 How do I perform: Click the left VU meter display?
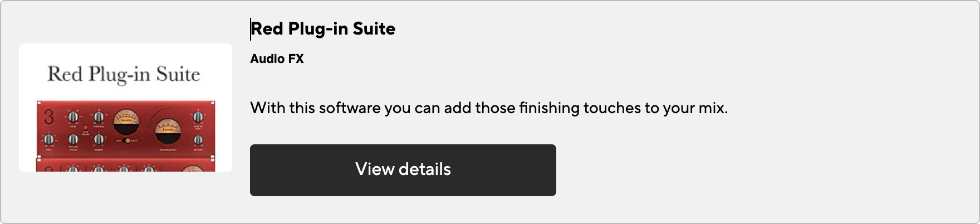[x=127, y=121]
